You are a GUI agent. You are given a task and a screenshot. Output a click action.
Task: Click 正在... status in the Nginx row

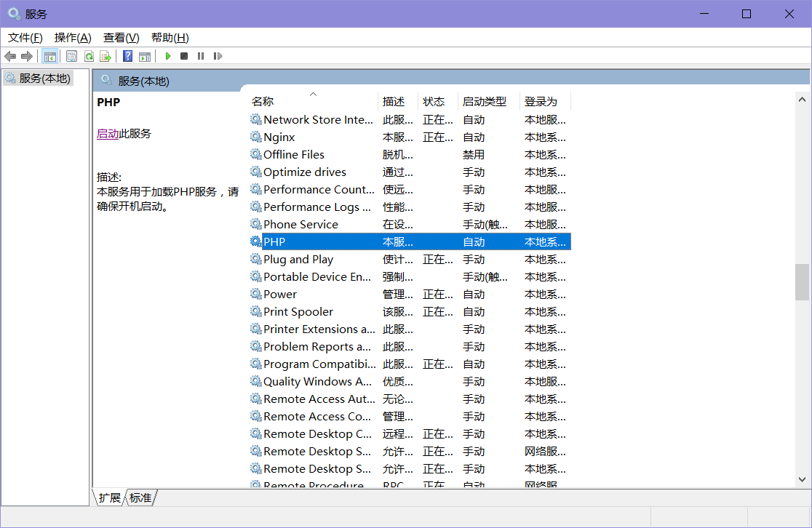click(437, 137)
